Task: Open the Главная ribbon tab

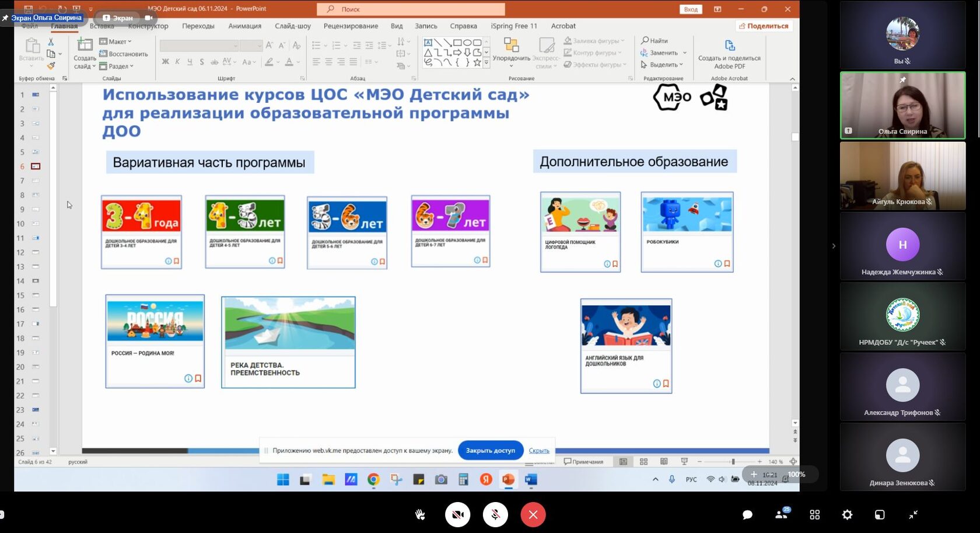Action: click(x=64, y=26)
